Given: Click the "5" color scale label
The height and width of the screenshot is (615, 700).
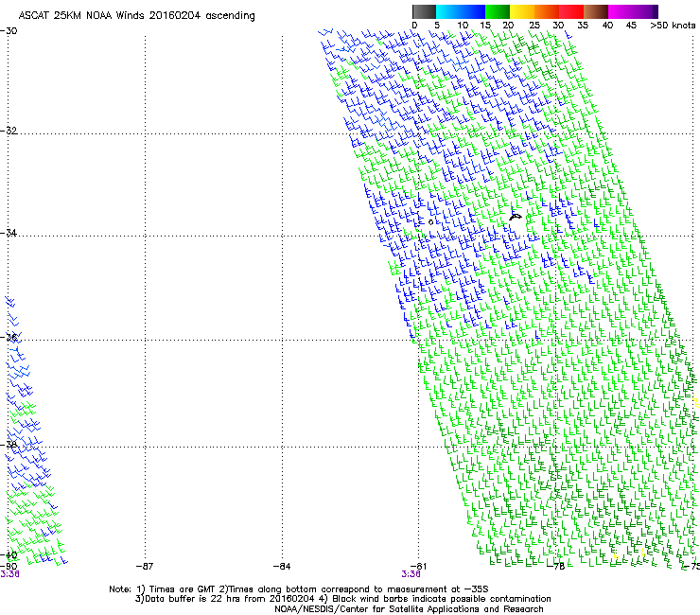Looking at the screenshot, I should 437,26.
